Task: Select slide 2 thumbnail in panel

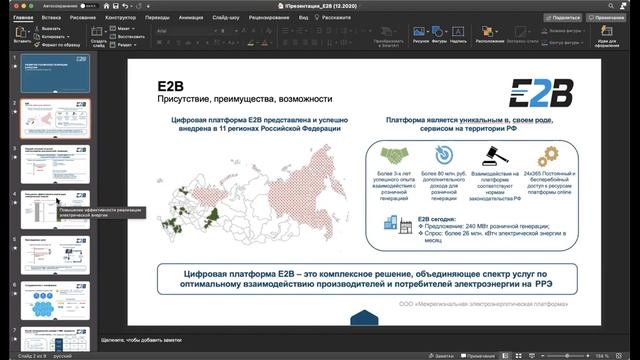Action: click(x=55, y=118)
